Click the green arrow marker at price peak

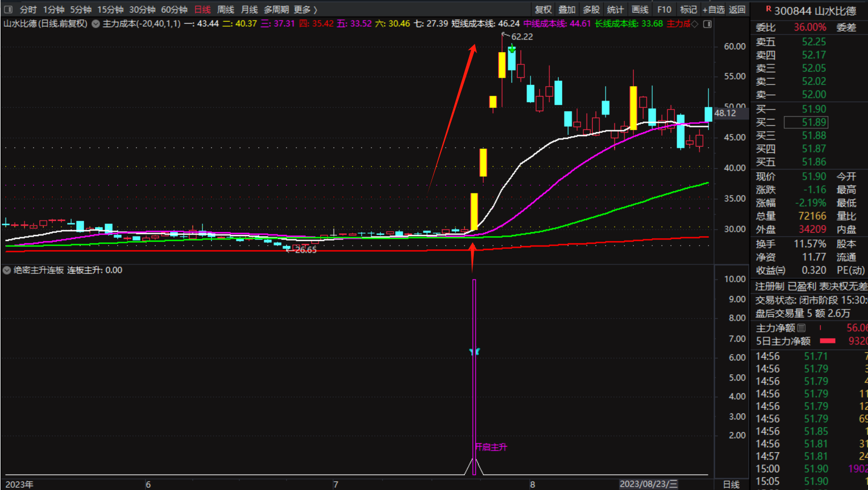(512, 49)
